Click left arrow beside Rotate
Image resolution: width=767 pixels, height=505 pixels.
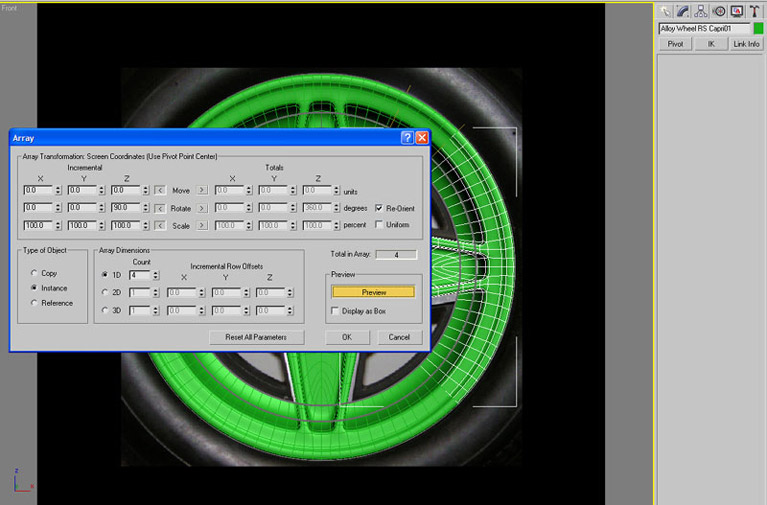tap(160, 208)
